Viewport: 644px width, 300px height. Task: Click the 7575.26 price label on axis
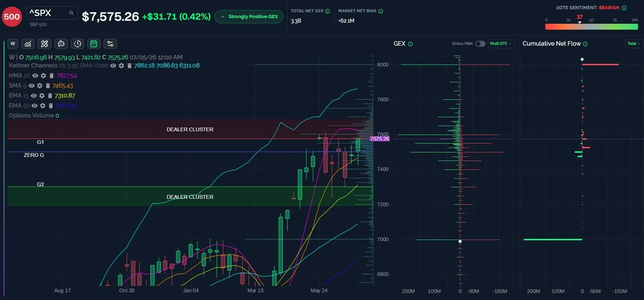380,139
